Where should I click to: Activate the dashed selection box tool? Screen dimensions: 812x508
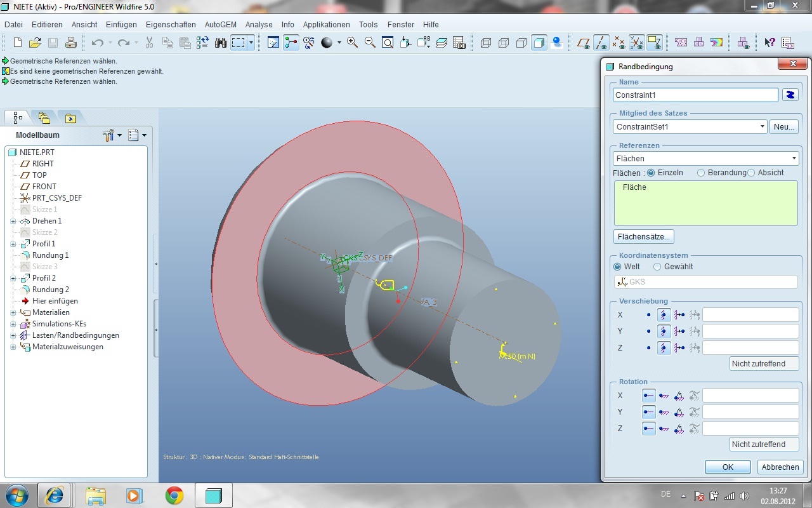coord(239,43)
